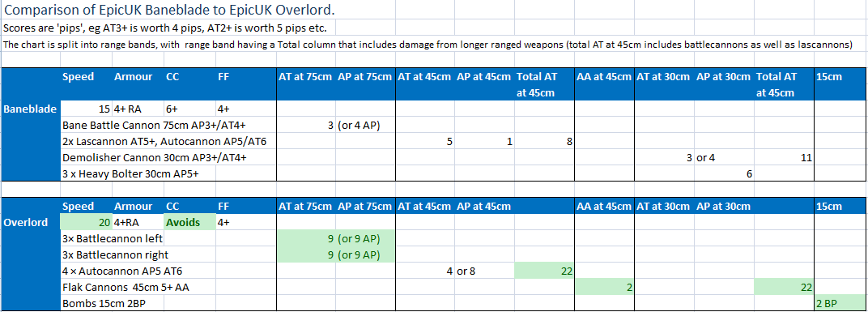
Task: Click the value 3 in Demolisher Cannon row
Action: click(x=664, y=157)
